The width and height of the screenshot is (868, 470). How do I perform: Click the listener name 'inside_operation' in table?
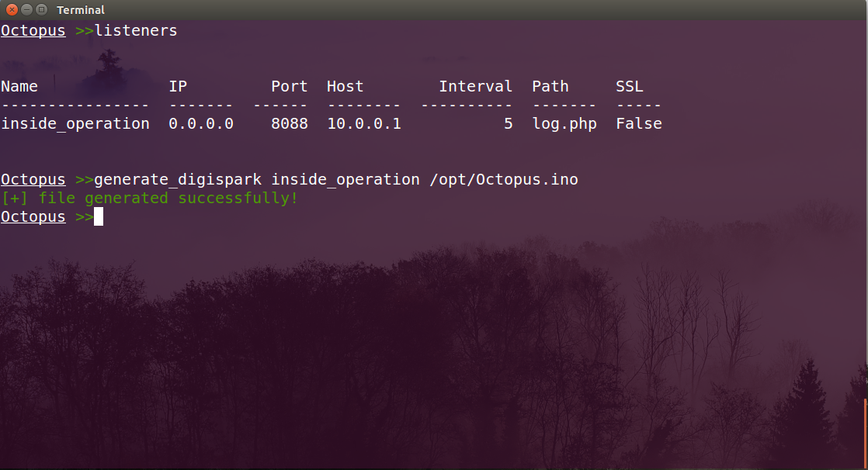click(x=75, y=124)
